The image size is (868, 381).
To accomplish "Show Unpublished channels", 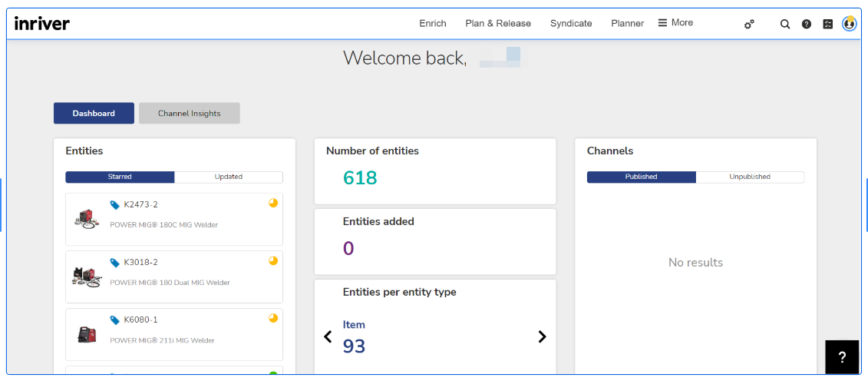I will pos(750,177).
